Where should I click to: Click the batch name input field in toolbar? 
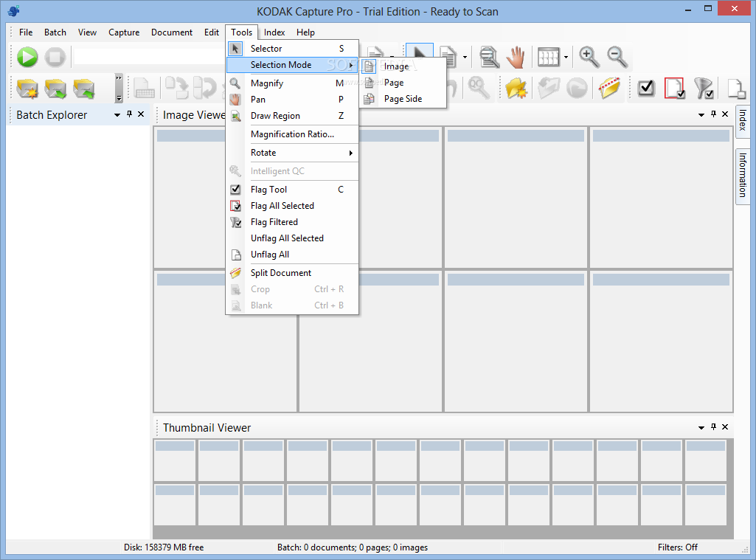click(150, 56)
